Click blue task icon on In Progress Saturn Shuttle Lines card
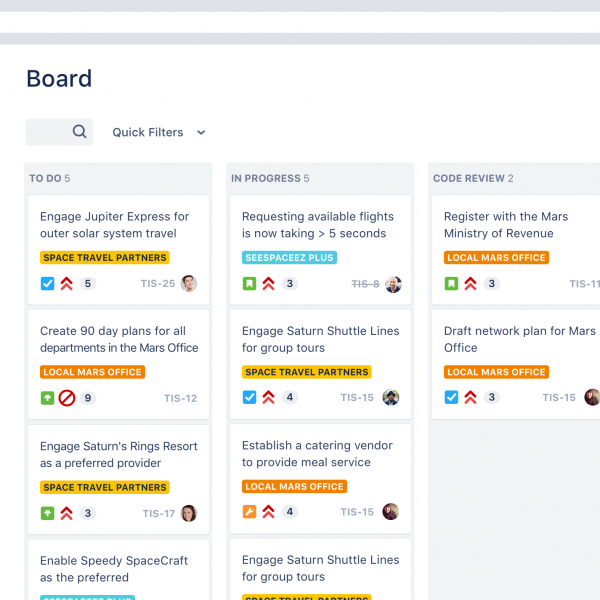The image size is (600, 600). pyautogui.click(x=249, y=397)
